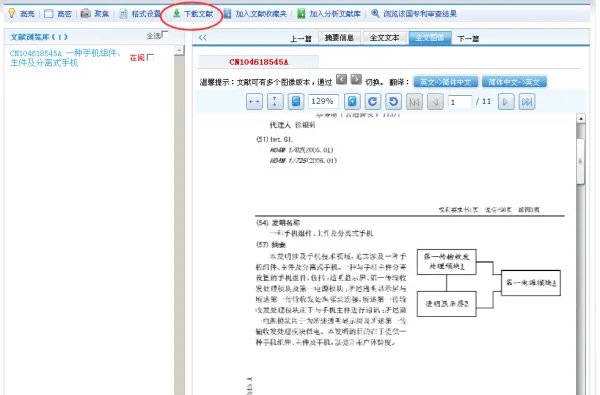Click the 高亮 lightbulb highlight icon
Screen dimensions: 600x395
coord(12,13)
